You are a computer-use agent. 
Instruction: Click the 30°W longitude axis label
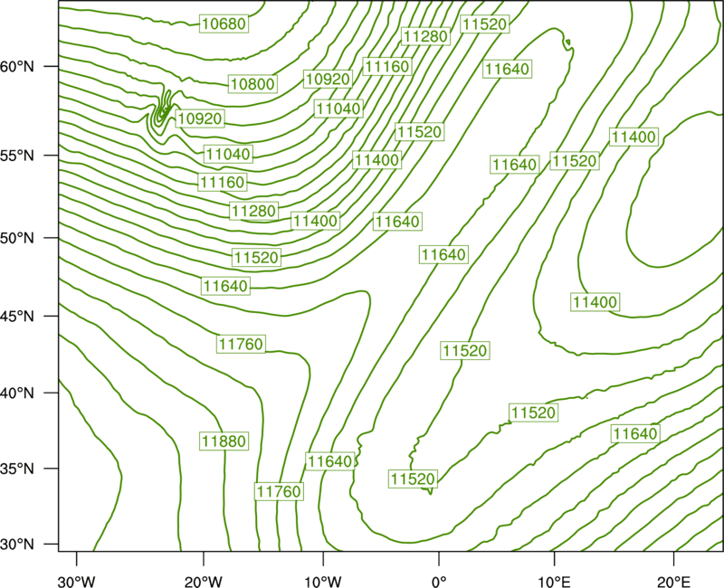77,581
